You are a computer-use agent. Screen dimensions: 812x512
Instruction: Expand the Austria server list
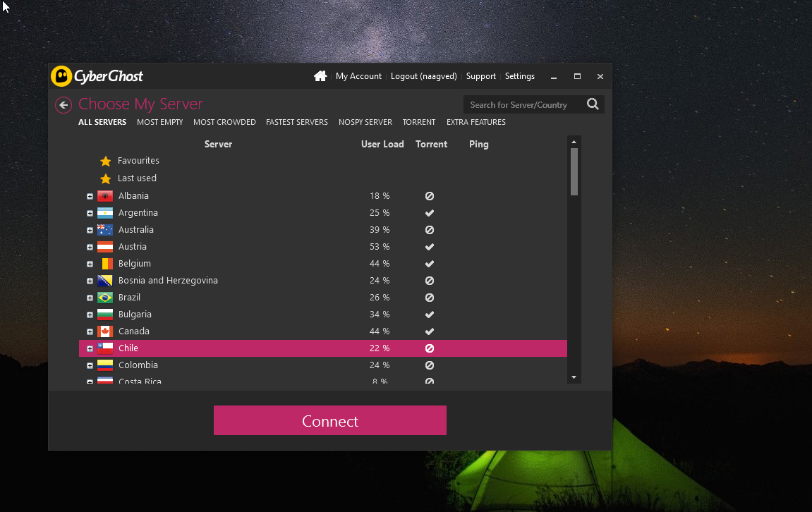point(90,247)
